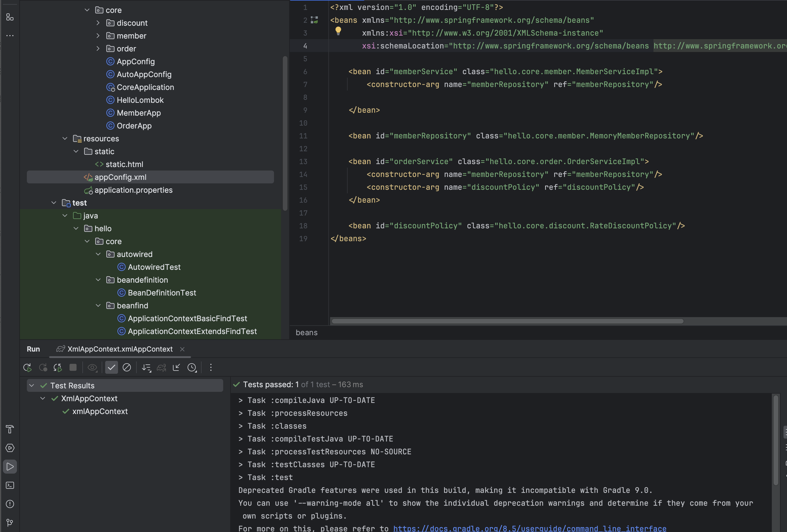Click the Open Gradle config elephant icon

coord(162,368)
